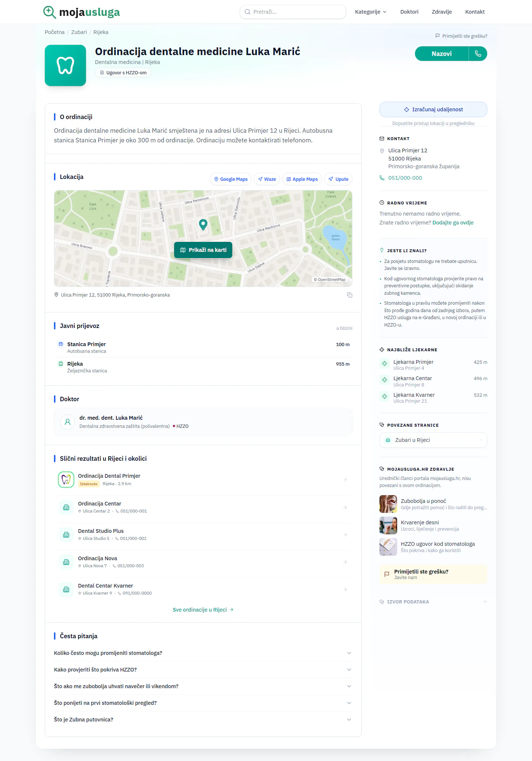Click the cross icon for Ljekarna Primjer
This screenshot has width=532, height=761.
385,363
